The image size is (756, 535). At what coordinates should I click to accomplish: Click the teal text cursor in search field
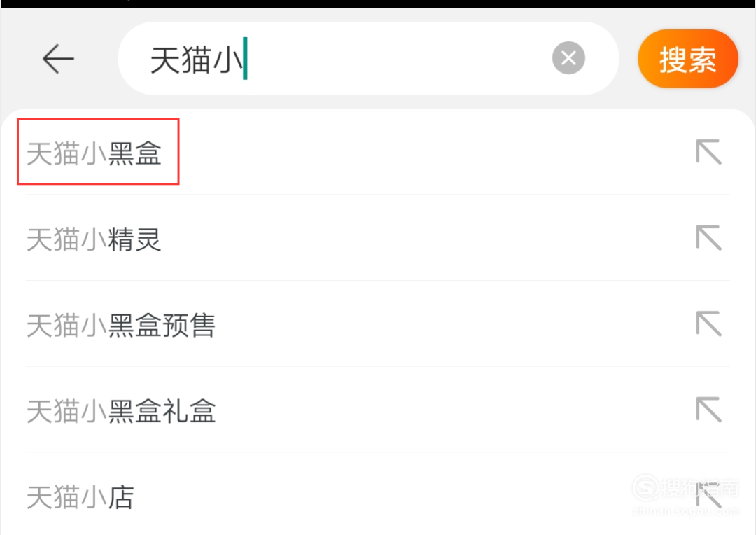click(246, 58)
